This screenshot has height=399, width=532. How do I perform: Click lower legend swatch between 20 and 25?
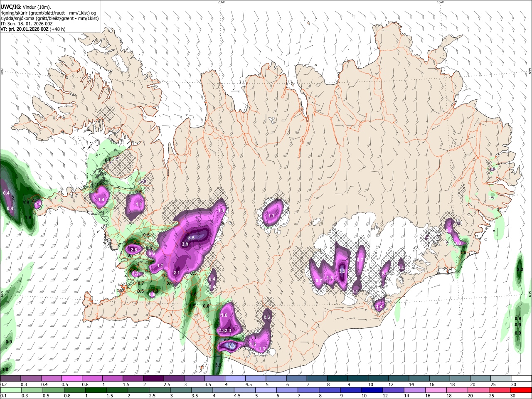[479, 390]
